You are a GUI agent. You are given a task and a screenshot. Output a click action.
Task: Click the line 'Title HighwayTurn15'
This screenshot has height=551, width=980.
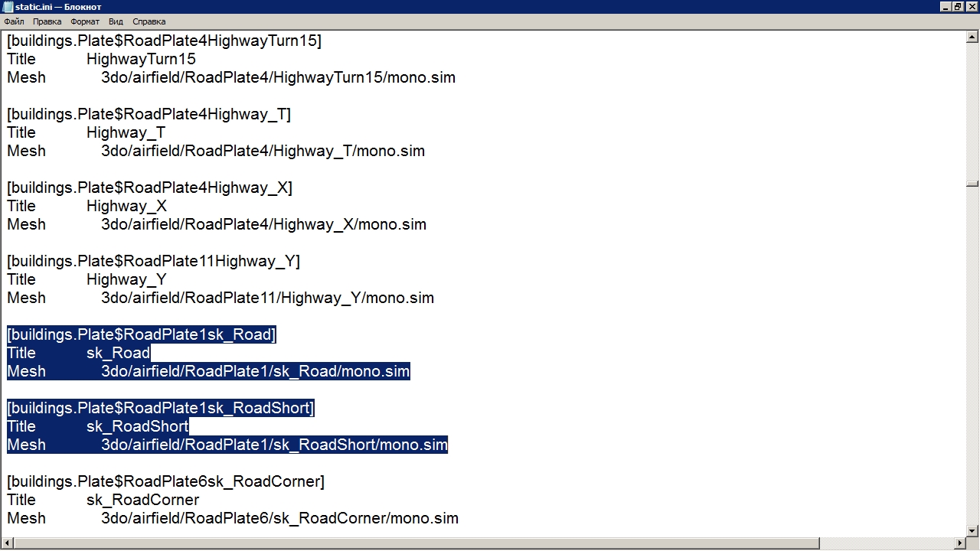coord(101,59)
